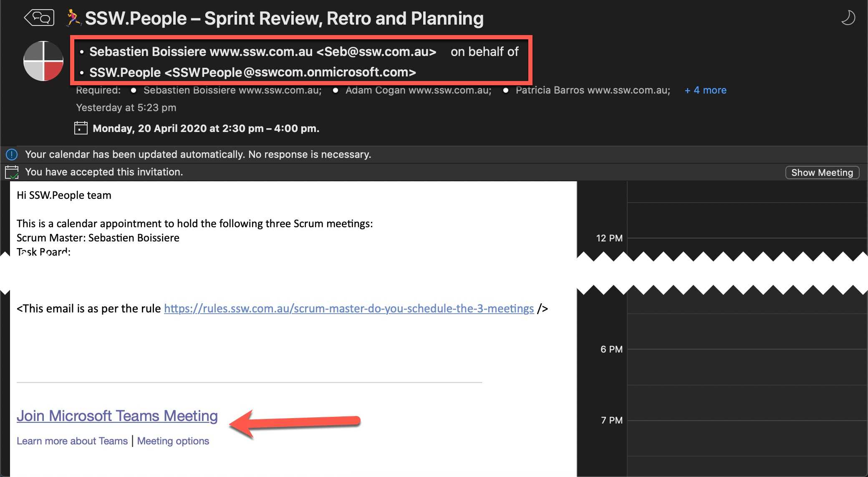Click the conversation reply icon at top-left
The width and height of the screenshot is (868, 477).
coord(39,18)
